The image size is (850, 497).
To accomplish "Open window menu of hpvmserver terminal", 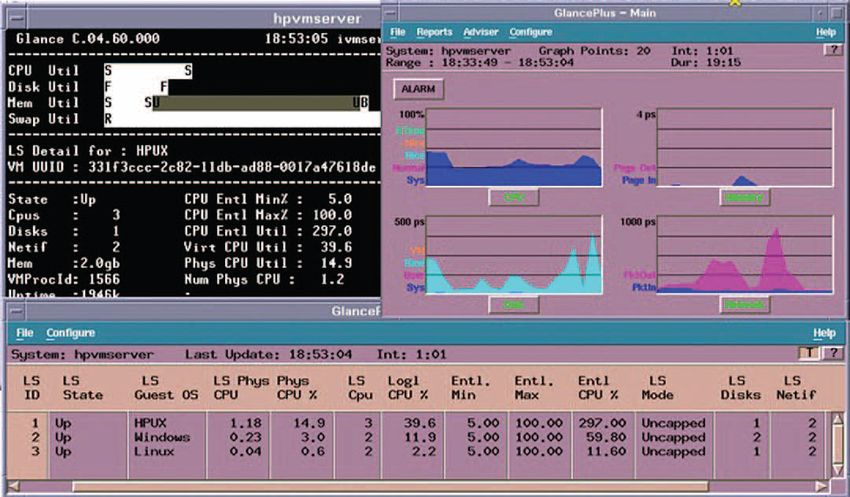I will (x=17, y=18).
